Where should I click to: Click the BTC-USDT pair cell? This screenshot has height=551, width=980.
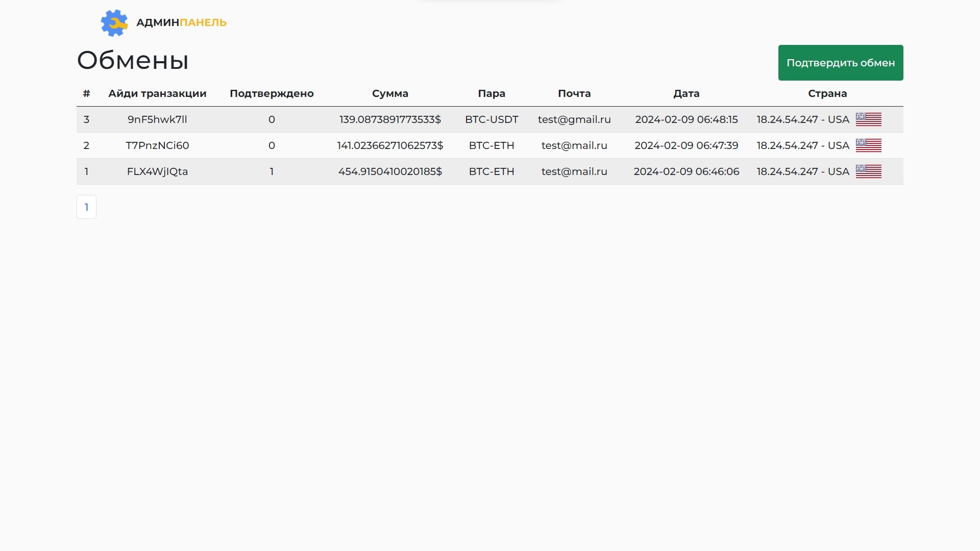pyautogui.click(x=491, y=119)
